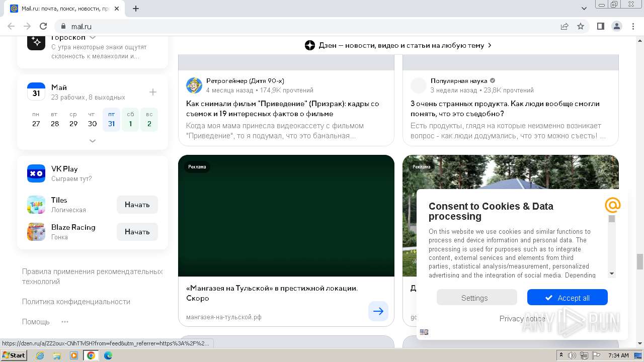Open the Мангазея ad arrow button
644x362 pixels.
click(x=378, y=311)
